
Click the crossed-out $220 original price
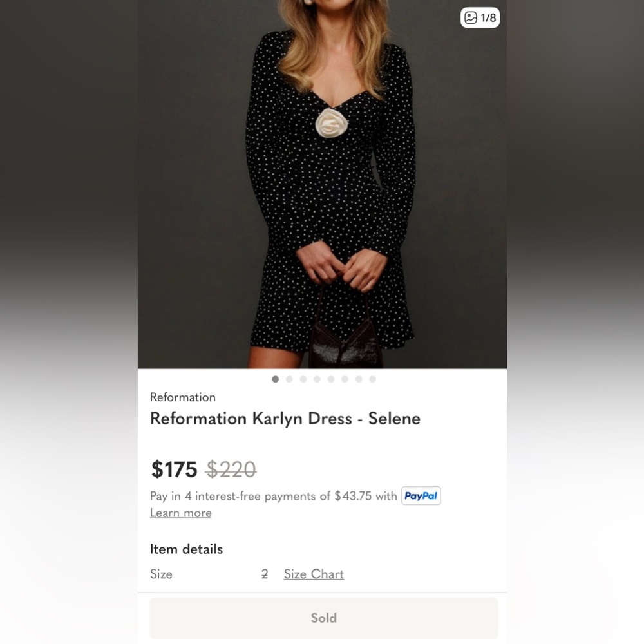click(231, 471)
